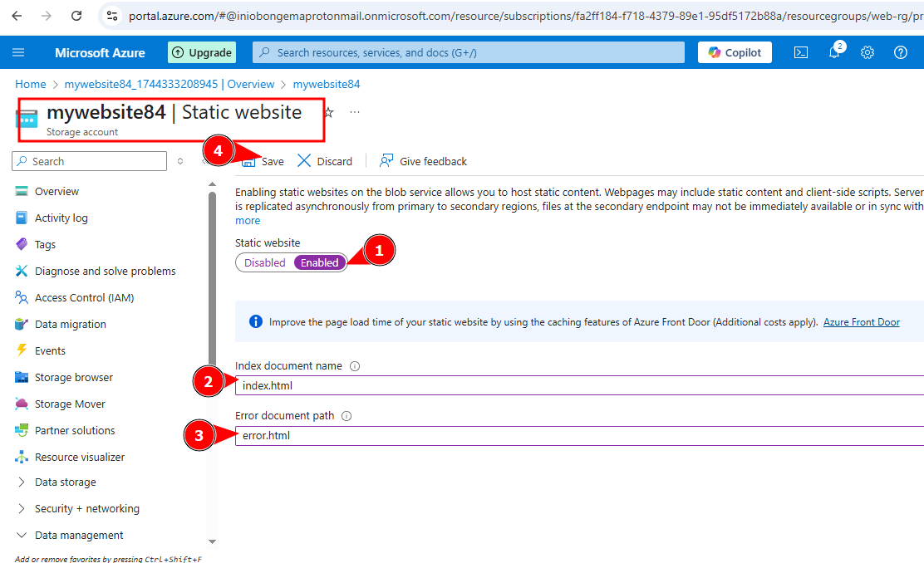Click the Storage Mover icon

22,404
